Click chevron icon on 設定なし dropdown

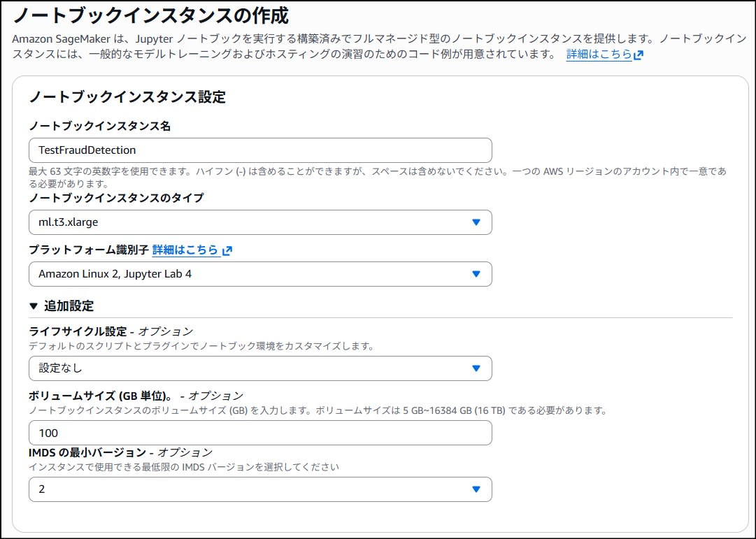(x=476, y=368)
